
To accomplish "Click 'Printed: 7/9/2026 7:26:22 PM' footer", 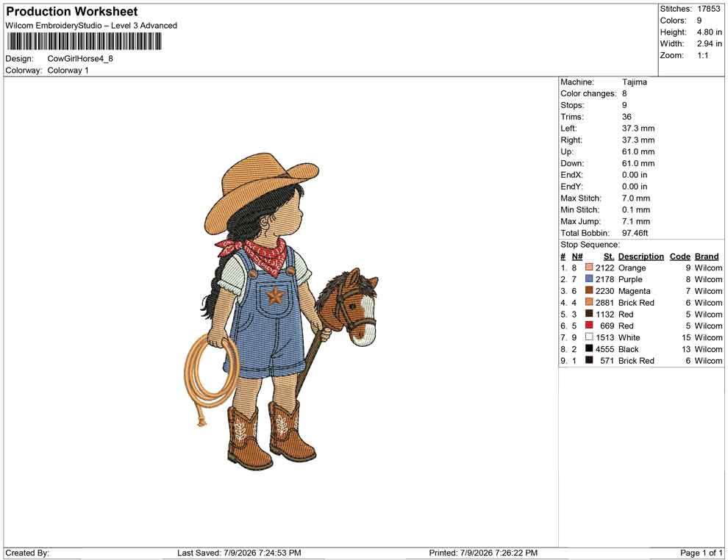I will coord(483,553).
